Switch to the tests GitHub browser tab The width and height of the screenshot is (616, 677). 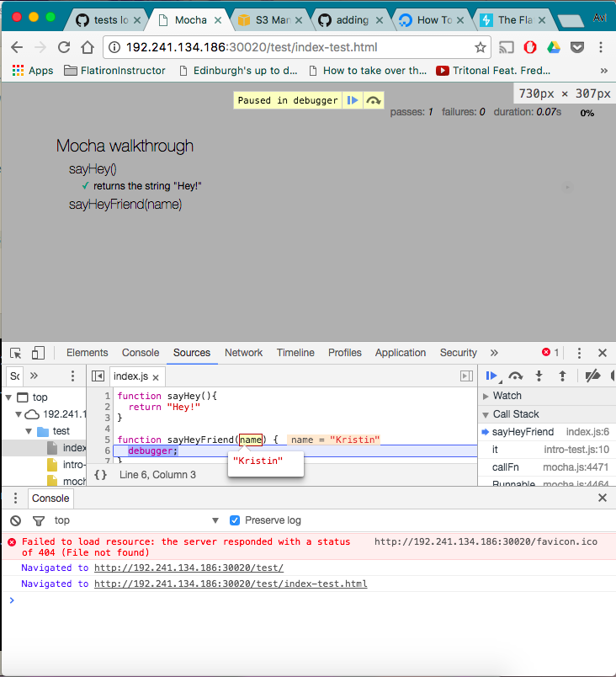[107, 20]
